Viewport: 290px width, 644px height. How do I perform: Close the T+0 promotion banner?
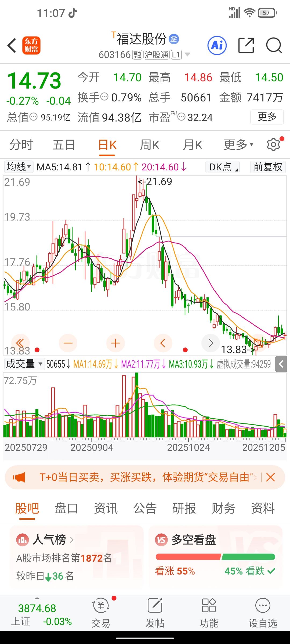(x=270, y=477)
